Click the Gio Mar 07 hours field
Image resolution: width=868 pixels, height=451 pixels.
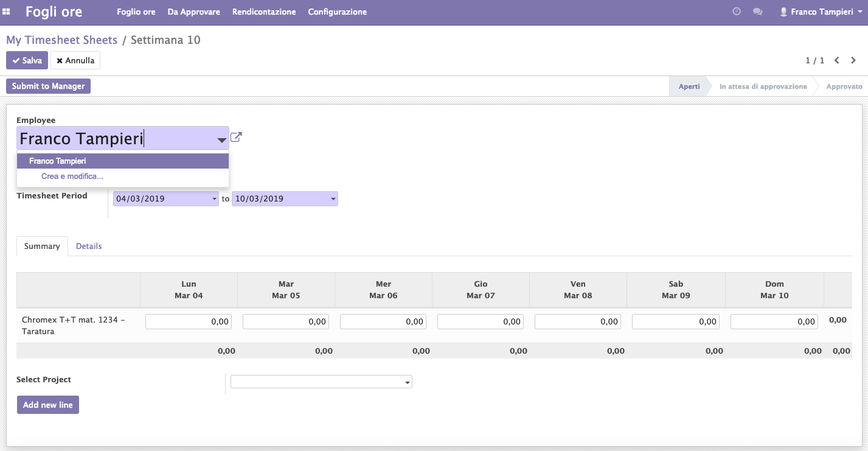(481, 322)
